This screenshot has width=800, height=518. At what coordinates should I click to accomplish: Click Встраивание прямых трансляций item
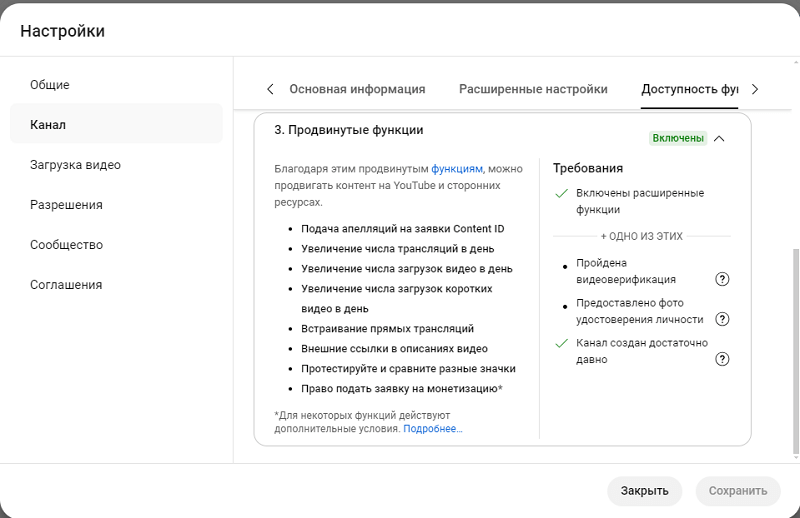(387, 329)
